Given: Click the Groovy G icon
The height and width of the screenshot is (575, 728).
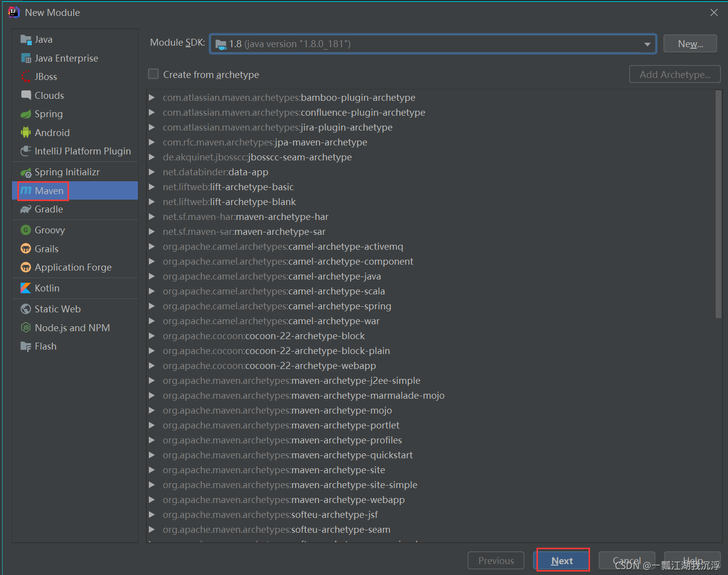Looking at the screenshot, I should click(26, 230).
